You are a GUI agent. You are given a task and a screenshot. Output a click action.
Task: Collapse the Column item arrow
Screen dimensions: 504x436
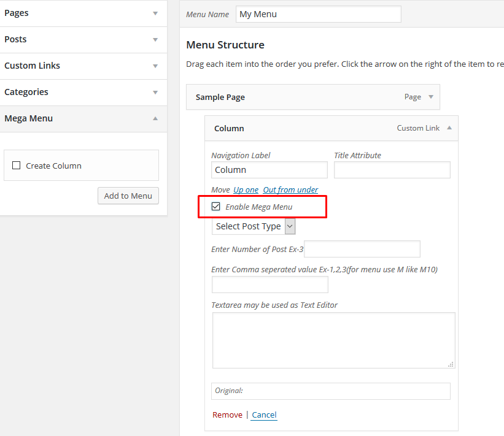coord(449,128)
